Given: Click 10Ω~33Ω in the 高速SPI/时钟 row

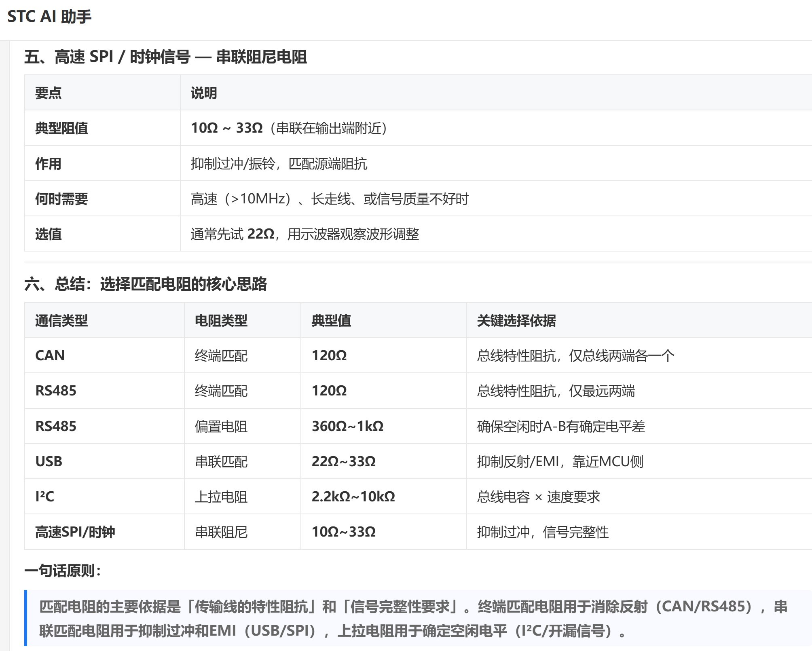Looking at the screenshot, I should tap(344, 532).
